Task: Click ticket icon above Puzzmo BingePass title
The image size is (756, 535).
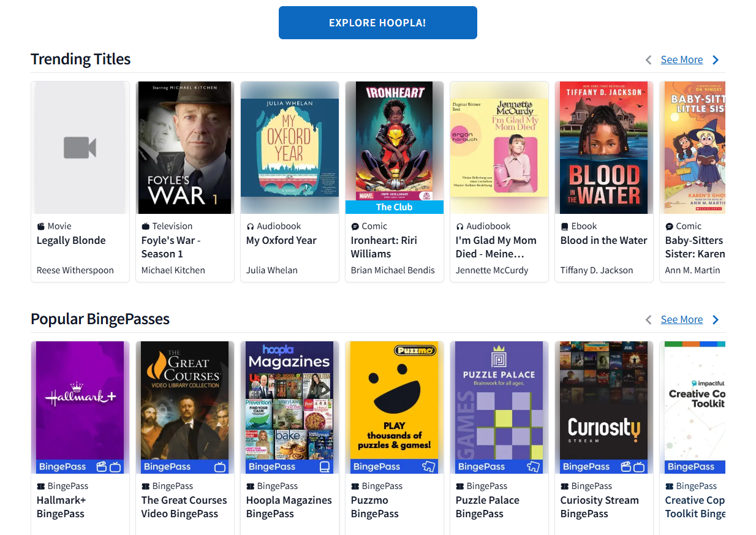Action: [355, 486]
